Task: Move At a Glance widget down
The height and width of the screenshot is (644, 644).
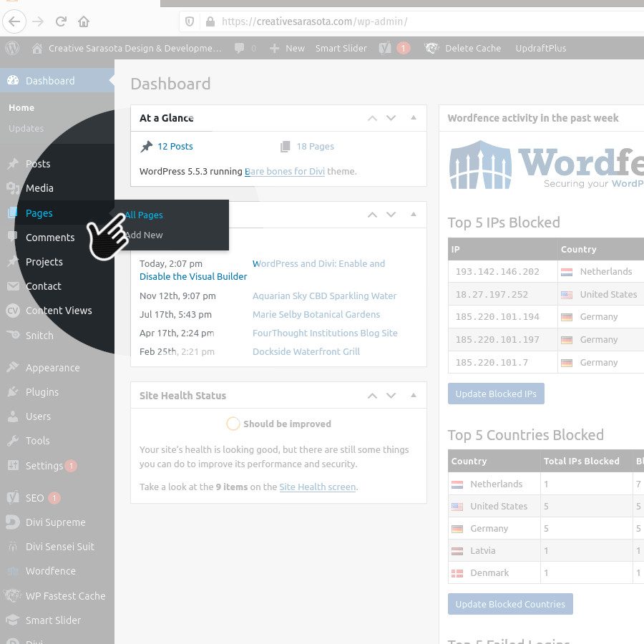Action: 391,118
